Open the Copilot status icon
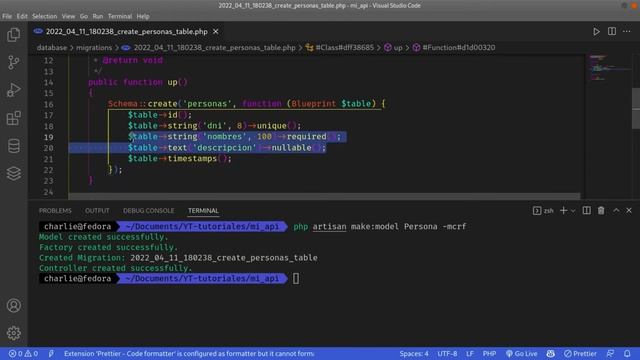 [551, 353]
